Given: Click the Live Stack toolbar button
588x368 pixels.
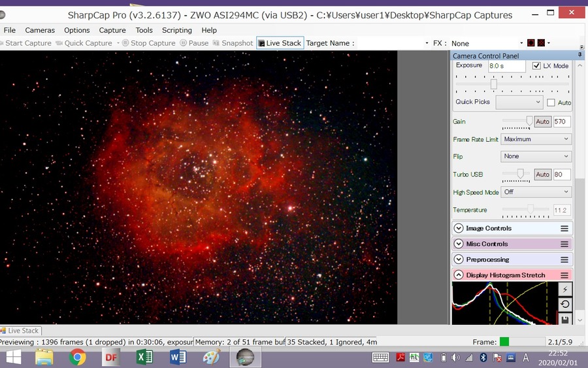Looking at the screenshot, I should click(280, 43).
